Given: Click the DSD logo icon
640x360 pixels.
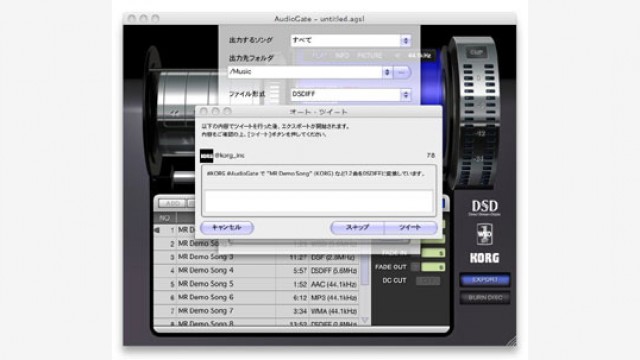Looking at the screenshot, I should (x=484, y=207).
